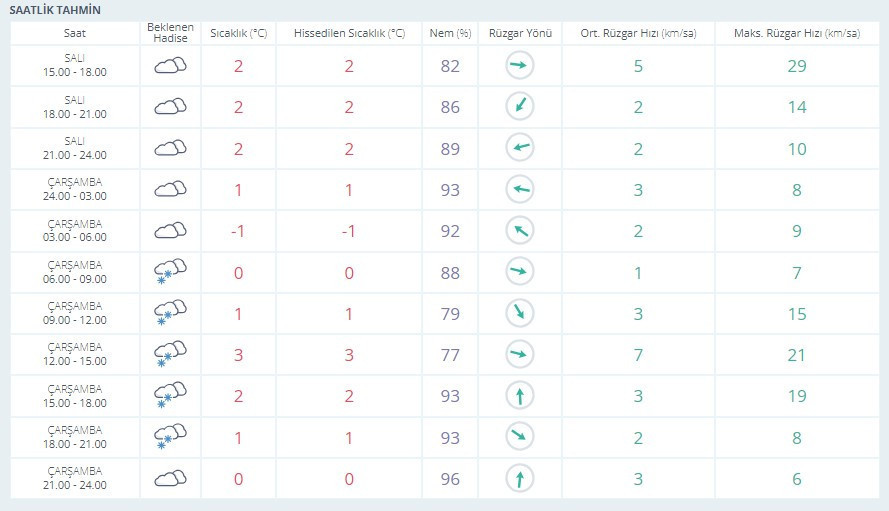Viewport: 889px width, 511px height.
Task: Click the cloud icon for Salı 15.00 - 18.00
Action: tap(170, 67)
